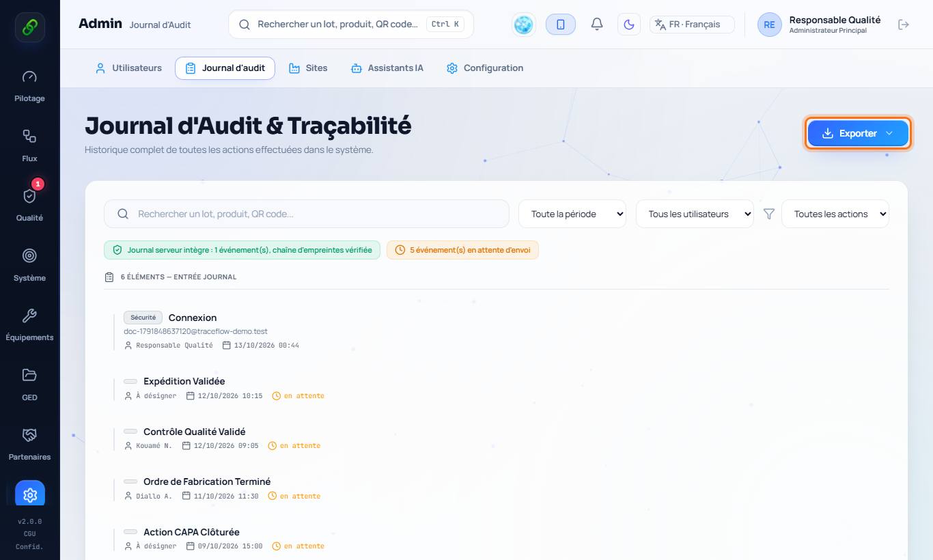Open the Assistants IA tab
This screenshot has height=560, width=933.
[387, 68]
